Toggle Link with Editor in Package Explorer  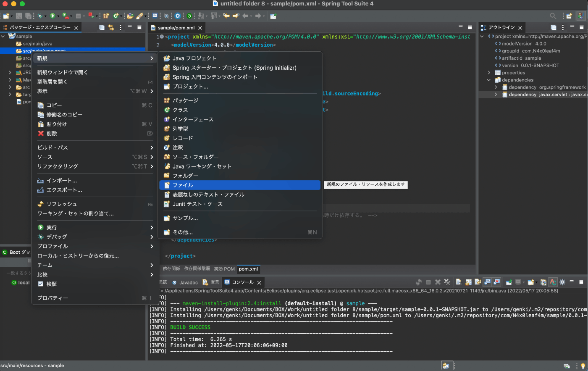click(x=111, y=27)
